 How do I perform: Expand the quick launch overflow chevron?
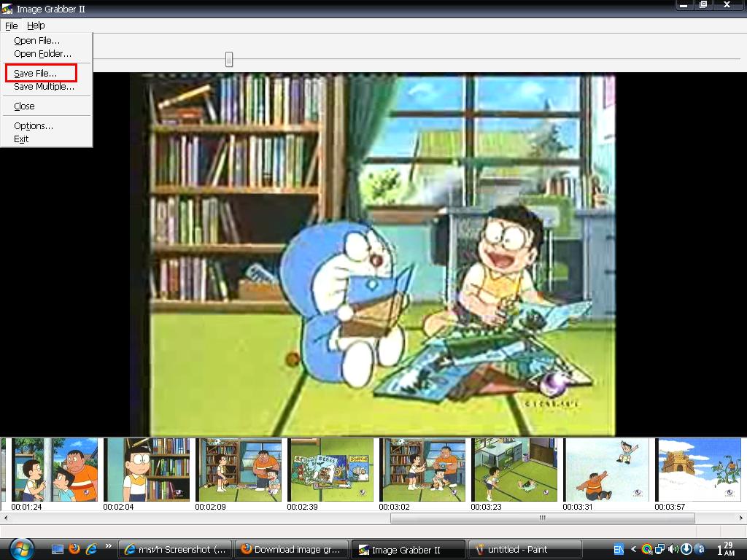pyautogui.click(x=108, y=546)
